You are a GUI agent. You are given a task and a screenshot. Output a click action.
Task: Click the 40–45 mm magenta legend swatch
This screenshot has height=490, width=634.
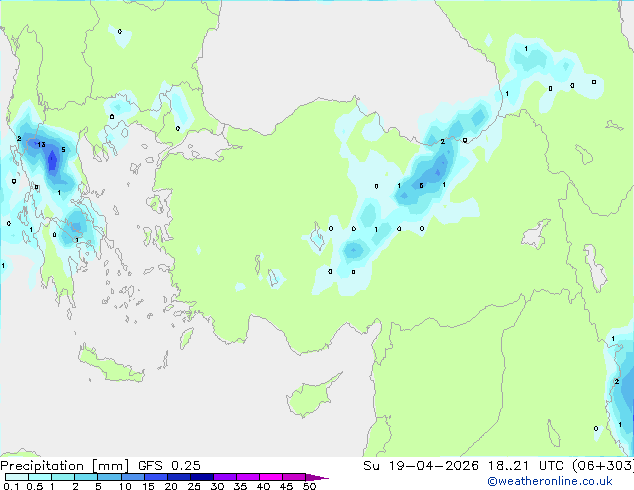point(271,477)
